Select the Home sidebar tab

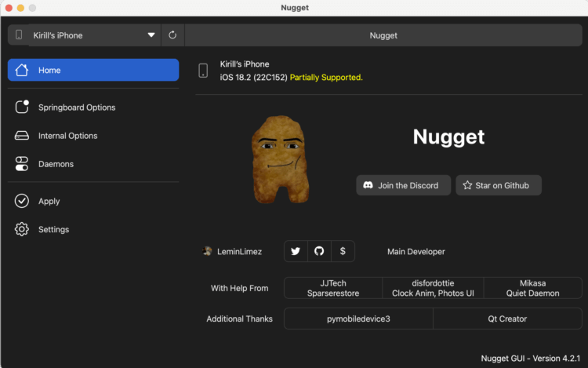click(x=93, y=70)
